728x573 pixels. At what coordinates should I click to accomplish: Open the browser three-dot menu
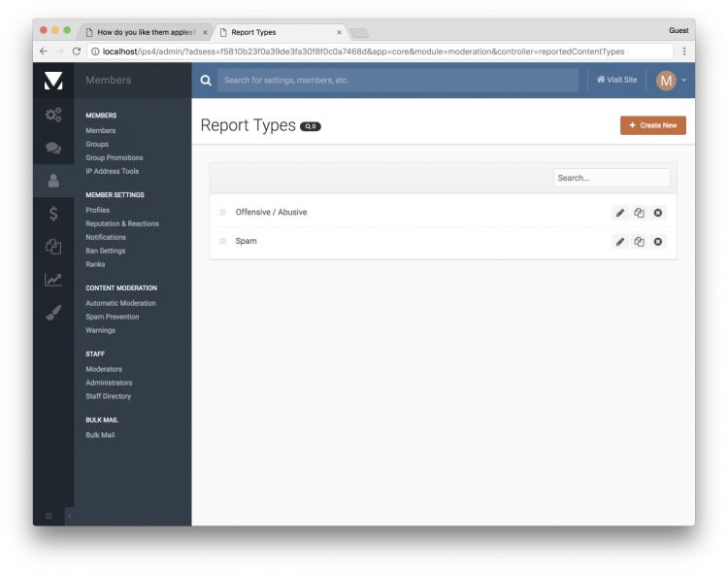coord(684,51)
